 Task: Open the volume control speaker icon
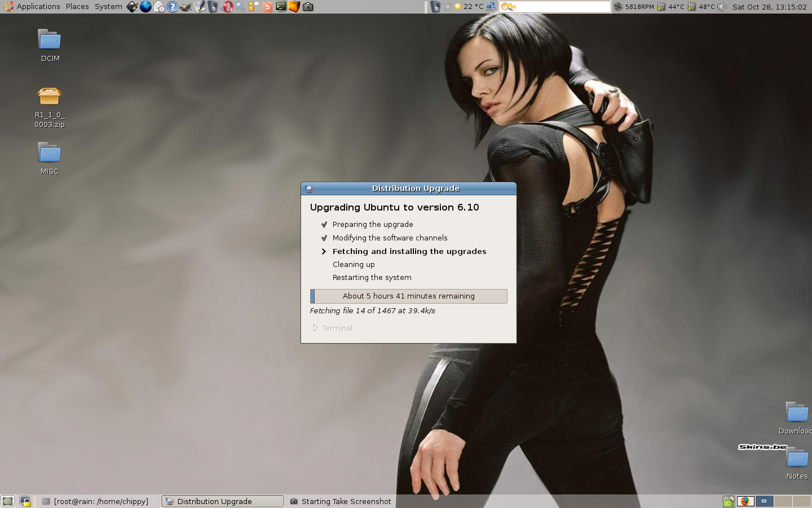[x=722, y=7]
